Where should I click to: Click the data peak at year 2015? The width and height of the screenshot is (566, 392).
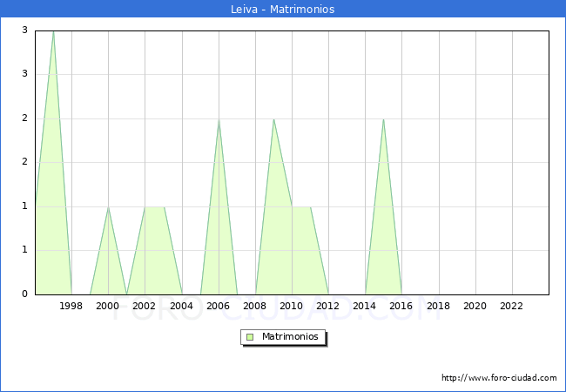(x=383, y=120)
